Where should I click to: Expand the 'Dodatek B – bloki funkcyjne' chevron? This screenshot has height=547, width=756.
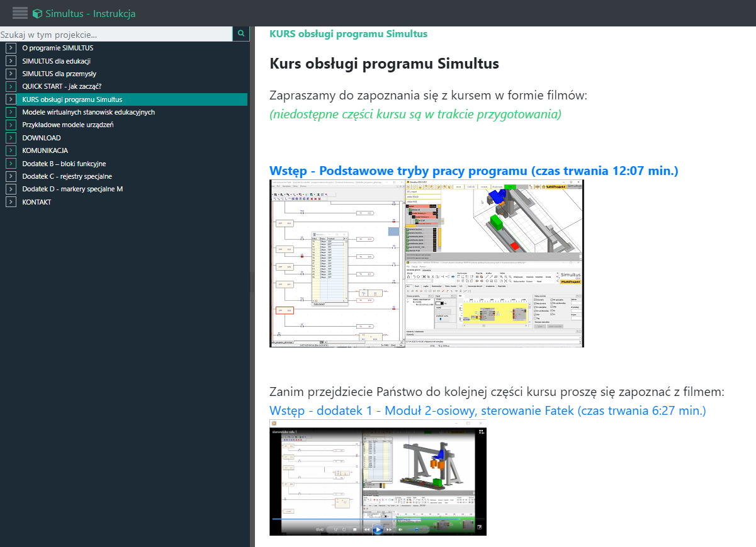(11, 164)
